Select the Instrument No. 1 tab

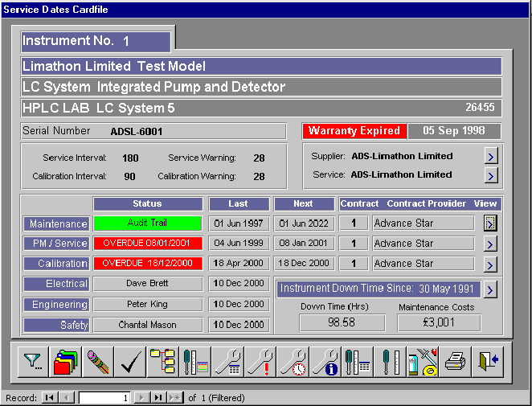pos(96,42)
